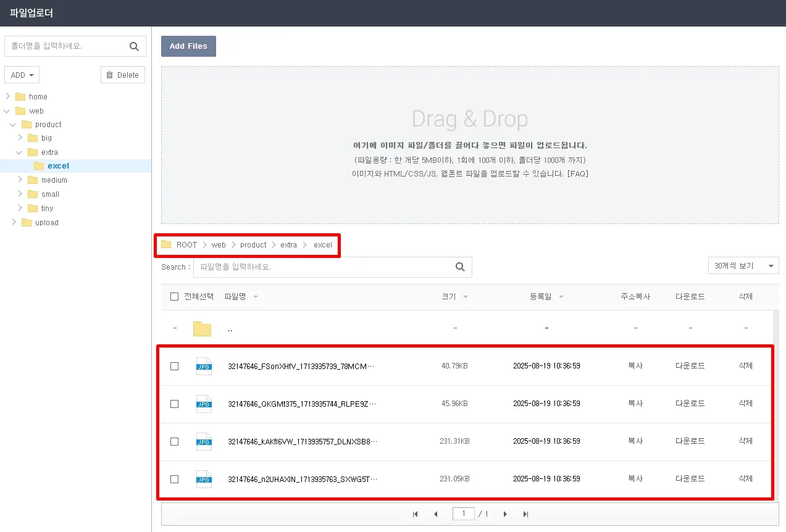Go to last page of file list

click(x=525, y=514)
